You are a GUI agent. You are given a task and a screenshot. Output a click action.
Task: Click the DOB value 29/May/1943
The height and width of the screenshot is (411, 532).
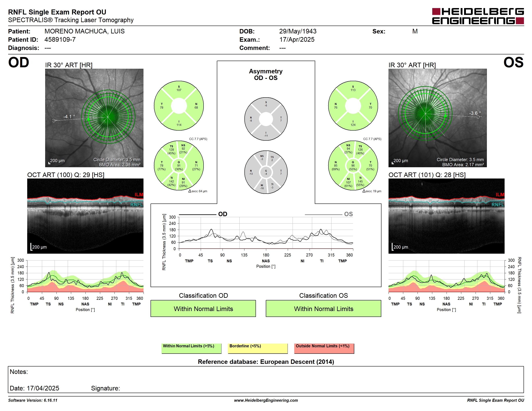pos(298,31)
